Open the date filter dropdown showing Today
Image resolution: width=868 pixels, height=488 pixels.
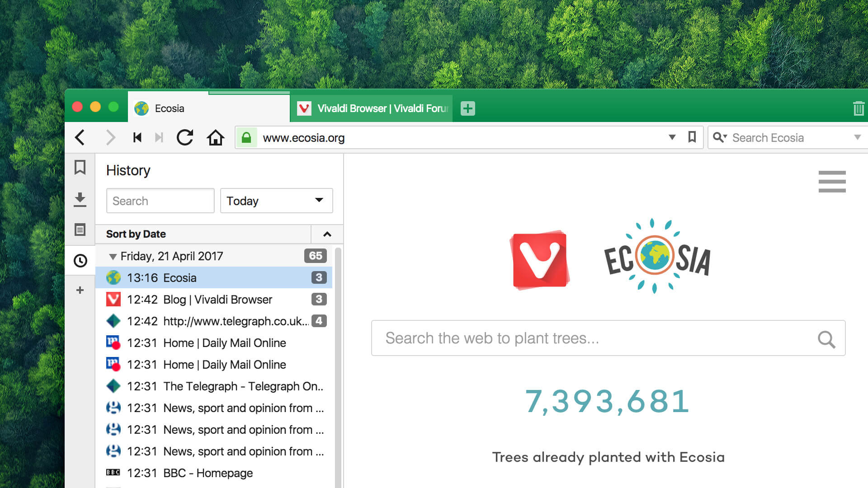(x=276, y=200)
